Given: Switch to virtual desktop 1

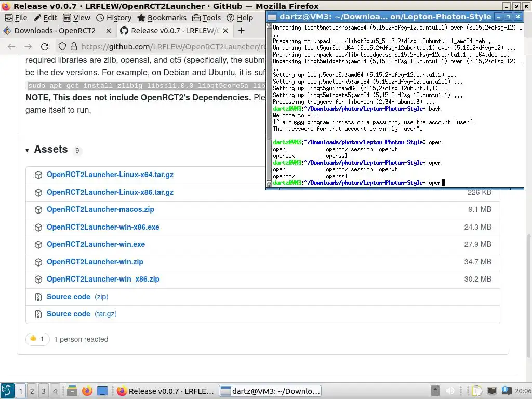Looking at the screenshot, I should tap(21, 391).
